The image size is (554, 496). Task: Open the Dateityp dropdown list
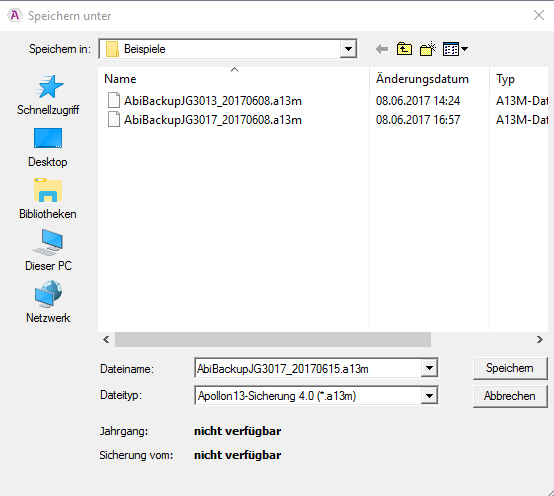tap(429, 396)
